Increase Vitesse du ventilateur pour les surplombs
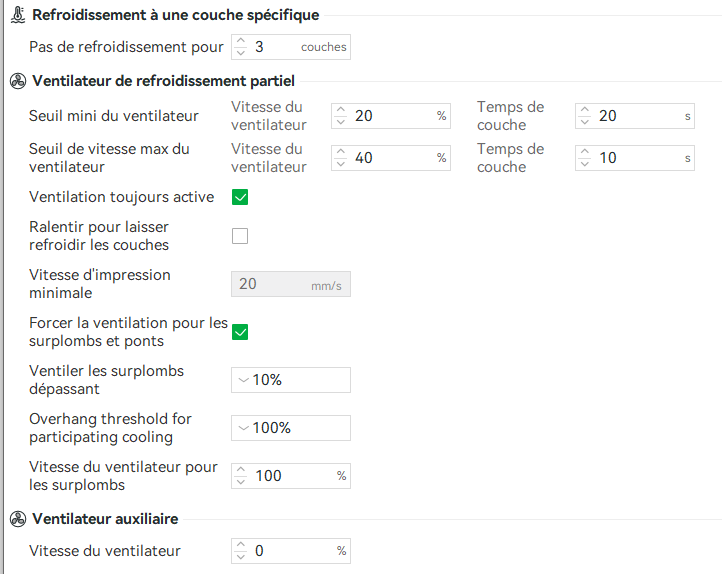The width and height of the screenshot is (722, 574). point(240,470)
